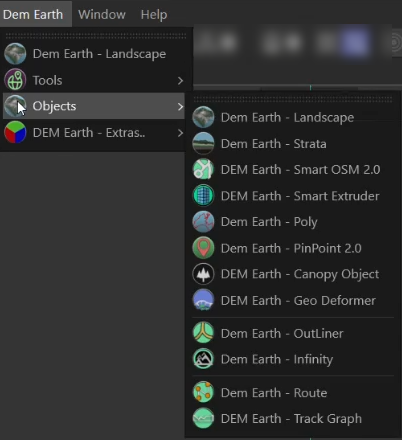
Task: Click the main menu tear-off dotted handle
Action: pos(96,36)
